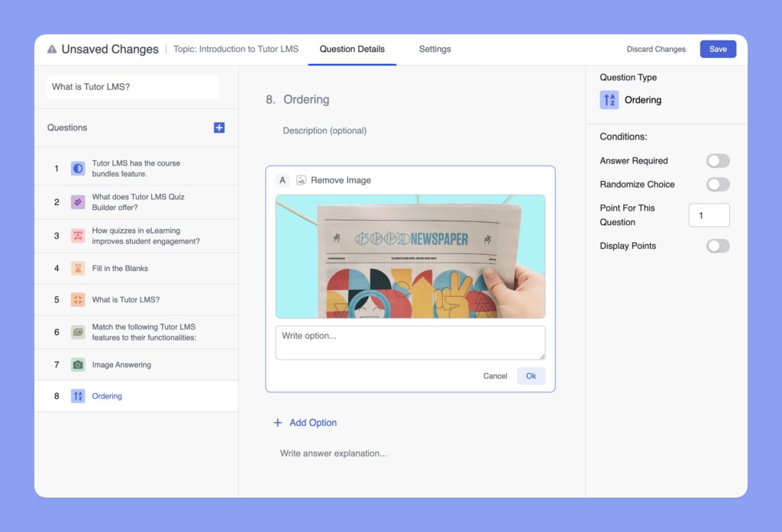The height and width of the screenshot is (532, 782).
Task: Click the orange icon for question 5
Action: (78, 300)
